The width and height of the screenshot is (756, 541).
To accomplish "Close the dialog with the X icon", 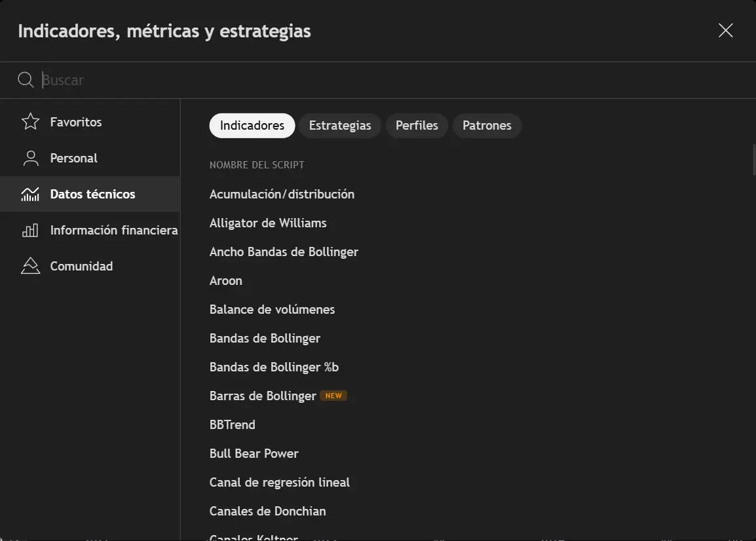I will pos(725,30).
